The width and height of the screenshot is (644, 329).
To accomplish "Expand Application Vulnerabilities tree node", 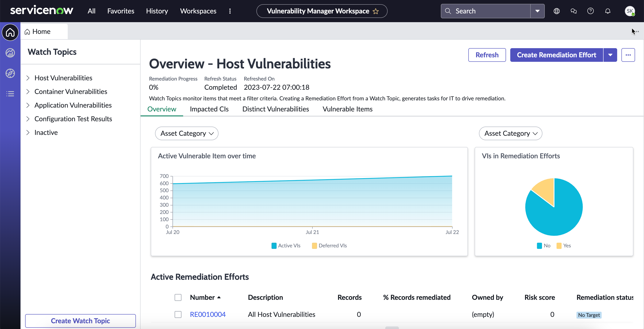I will tap(28, 105).
